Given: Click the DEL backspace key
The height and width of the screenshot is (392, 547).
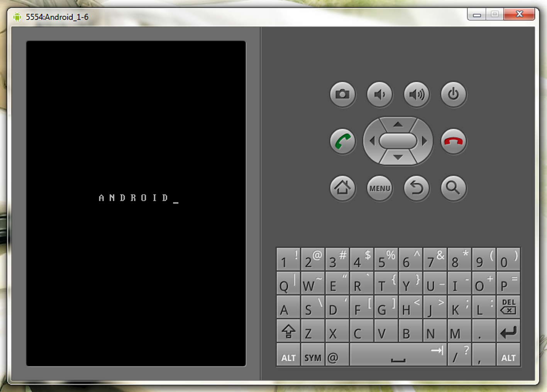Looking at the screenshot, I should (x=508, y=307).
